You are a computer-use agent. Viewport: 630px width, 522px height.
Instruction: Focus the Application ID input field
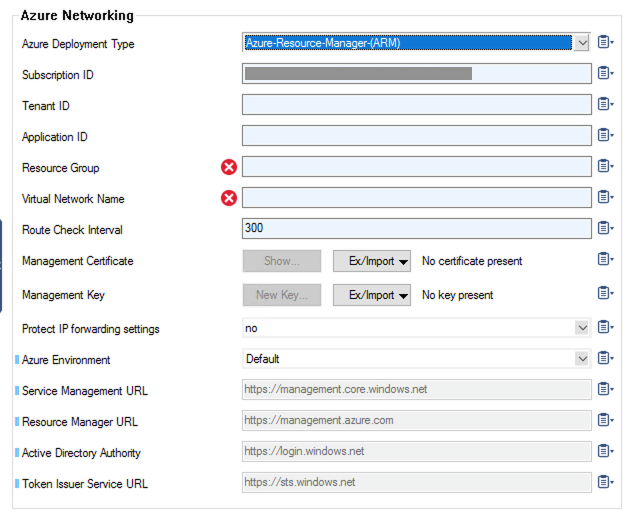coord(417,135)
